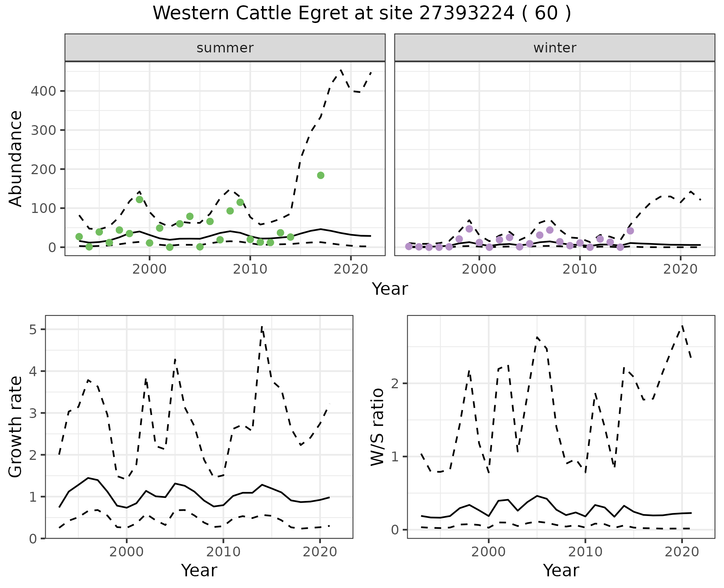Viewport: 724px width, 588px height.
Task: Click the Year label under Growth rate plot
Action: tap(199, 570)
